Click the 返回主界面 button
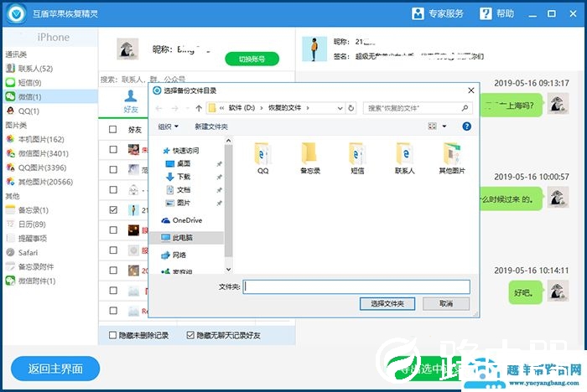 pos(55,369)
